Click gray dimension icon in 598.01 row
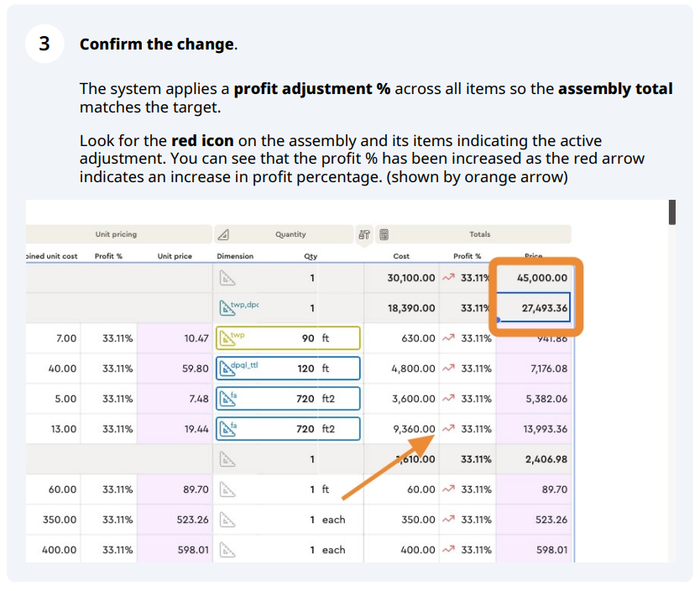 (x=225, y=550)
